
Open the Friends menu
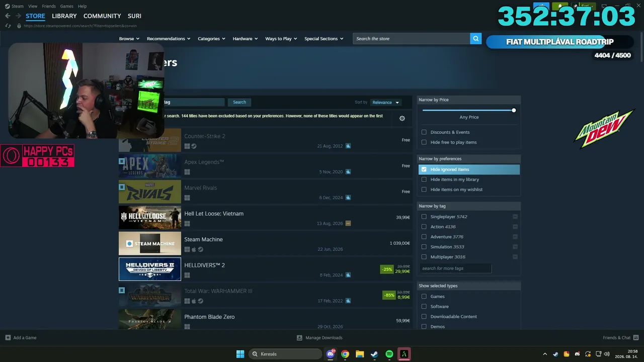tap(49, 6)
